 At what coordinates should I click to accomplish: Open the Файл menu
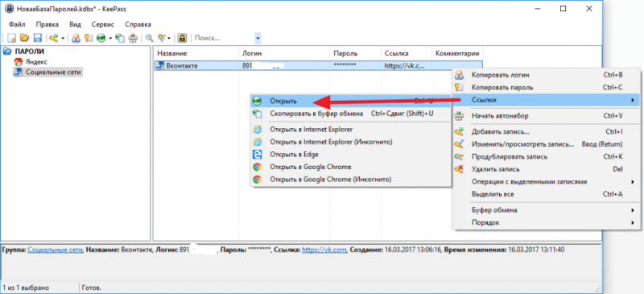(x=17, y=24)
